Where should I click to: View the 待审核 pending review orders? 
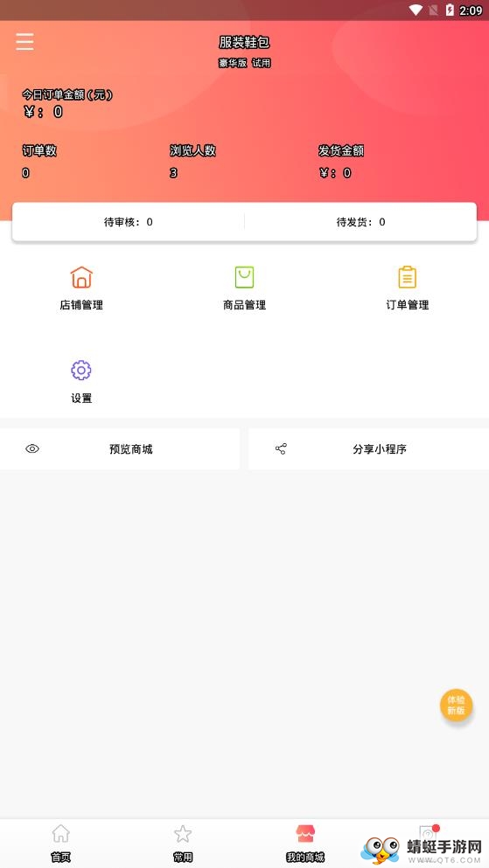pos(129,222)
